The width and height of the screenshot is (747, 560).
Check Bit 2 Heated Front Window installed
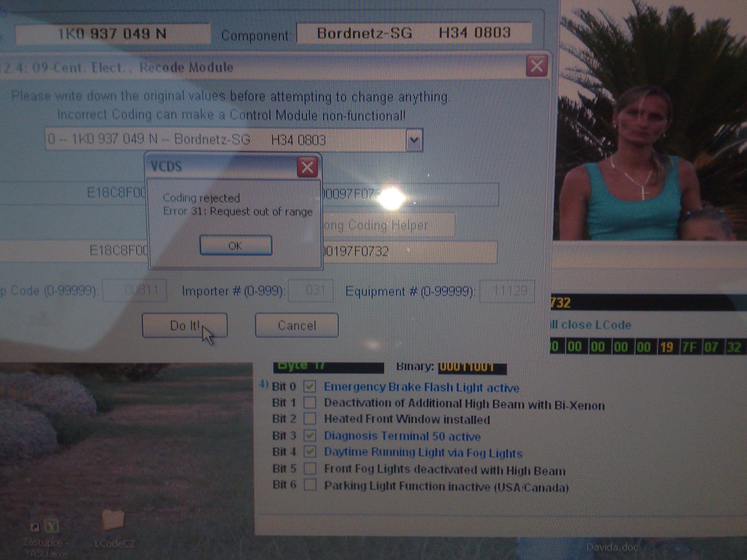[x=310, y=419]
